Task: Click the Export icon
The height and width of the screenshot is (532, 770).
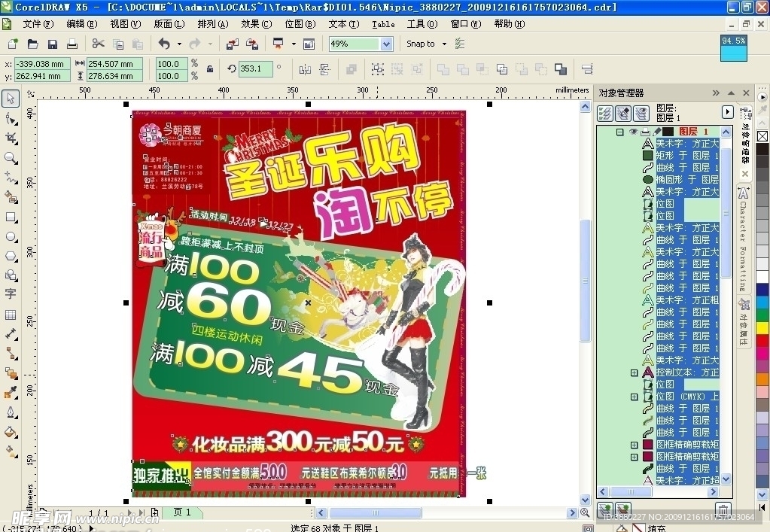Action: pos(252,44)
